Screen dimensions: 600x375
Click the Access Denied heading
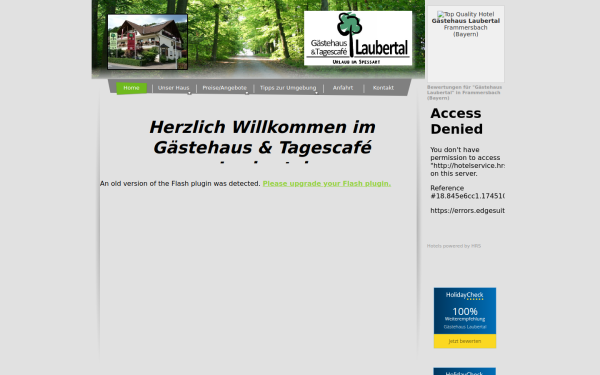pos(456,121)
